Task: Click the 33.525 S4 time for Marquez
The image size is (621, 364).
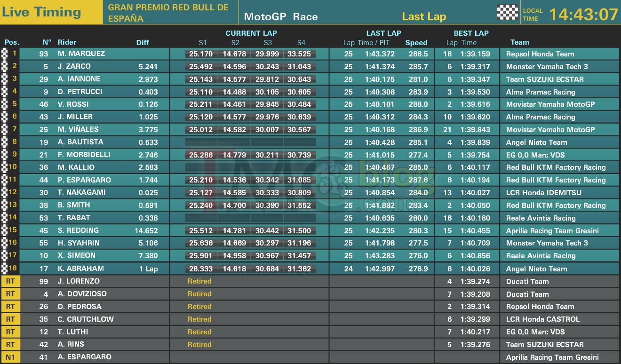Action: 299,54
